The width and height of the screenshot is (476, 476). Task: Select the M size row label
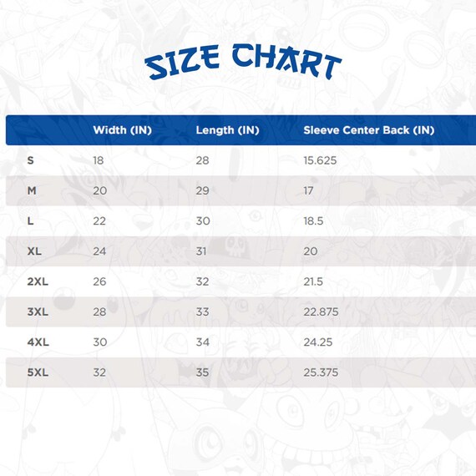(x=32, y=190)
